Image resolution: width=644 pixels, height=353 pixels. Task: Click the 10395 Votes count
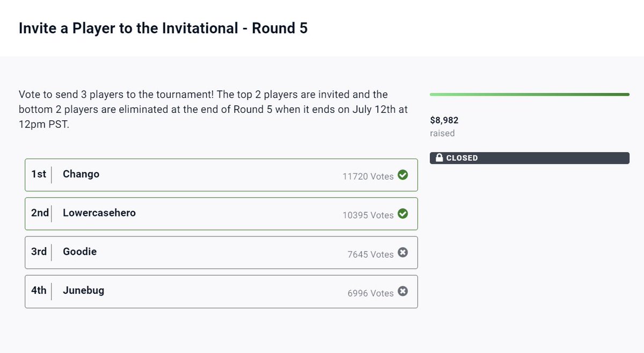pyautogui.click(x=368, y=215)
